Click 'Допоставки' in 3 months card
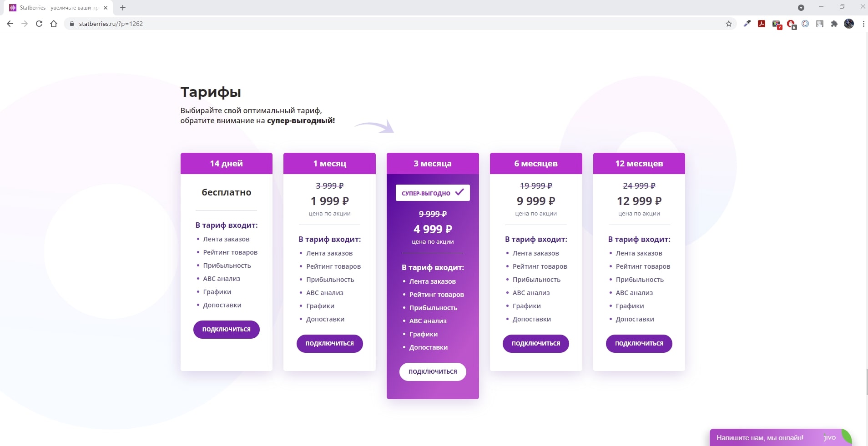Image resolution: width=868 pixels, height=446 pixels. click(x=428, y=347)
